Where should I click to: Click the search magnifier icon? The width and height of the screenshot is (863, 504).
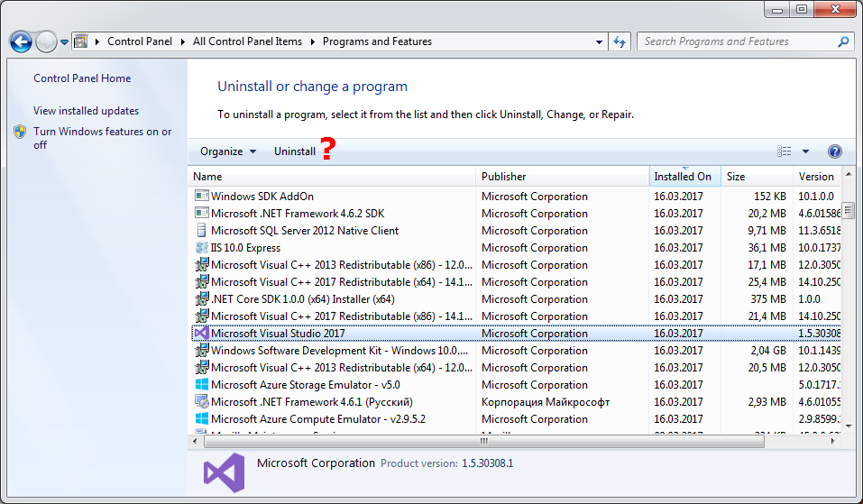(x=843, y=41)
